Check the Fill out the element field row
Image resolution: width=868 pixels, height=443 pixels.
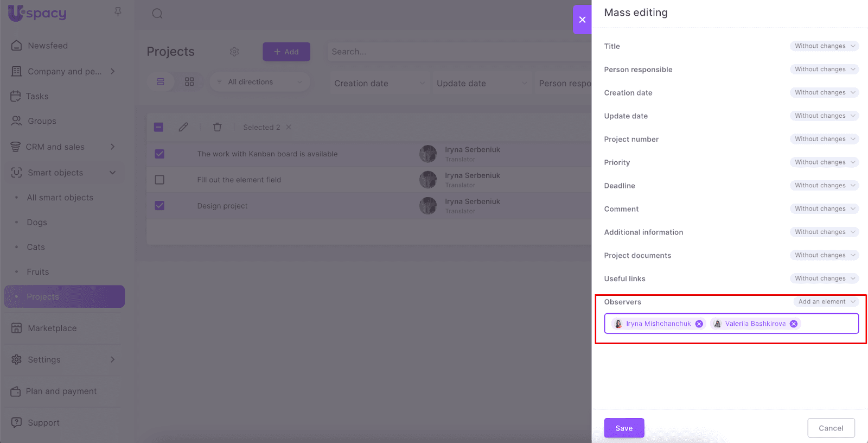(x=159, y=180)
